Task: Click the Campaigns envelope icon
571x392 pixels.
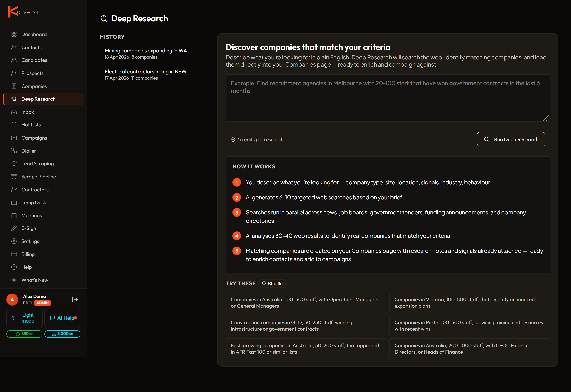Action: coord(14,138)
